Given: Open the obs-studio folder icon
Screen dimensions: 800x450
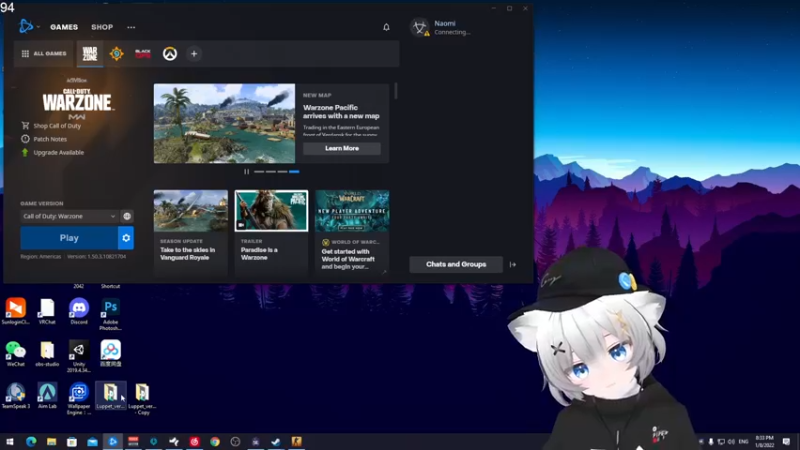Looking at the screenshot, I should 47,354.
